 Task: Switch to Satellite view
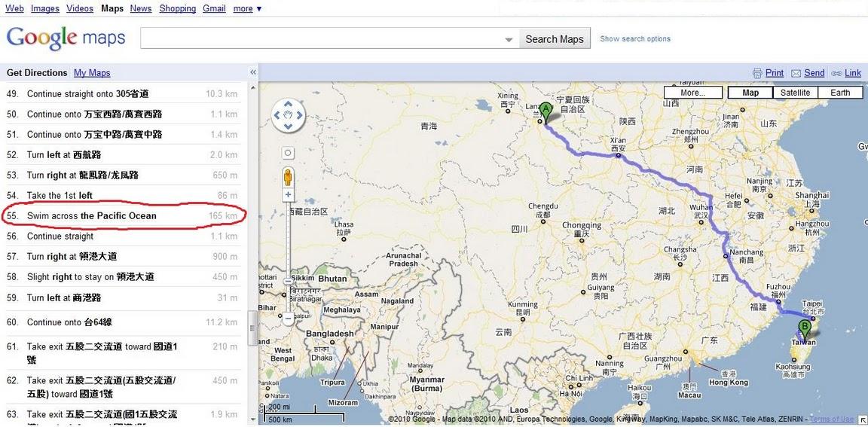[x=795, y=93]
